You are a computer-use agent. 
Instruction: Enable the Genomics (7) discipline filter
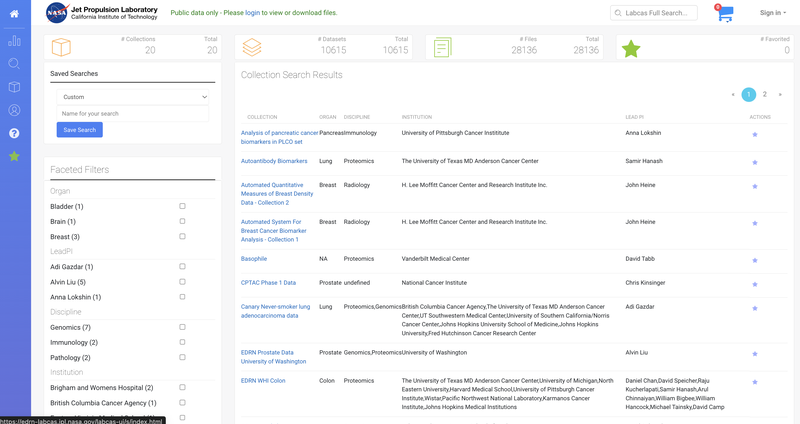click(x=182, y=327)
